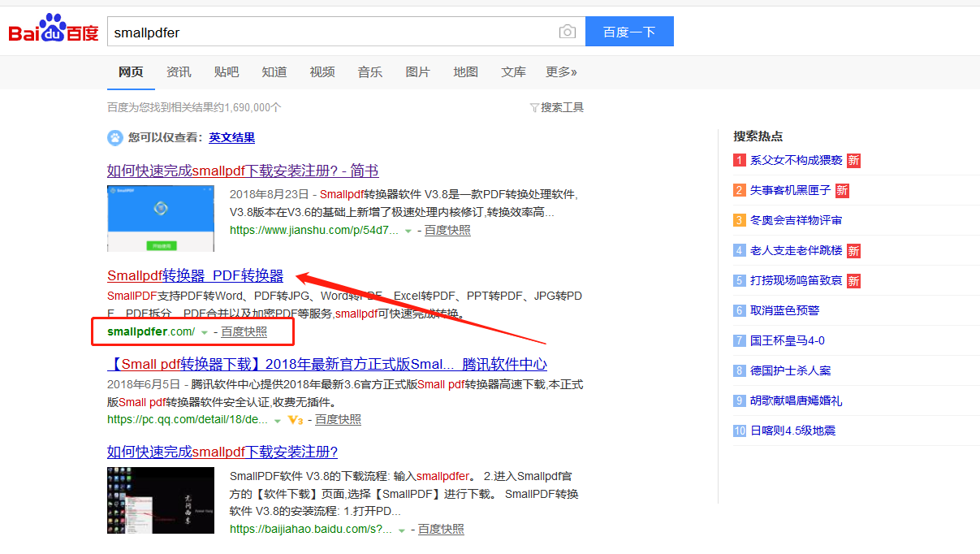Switch to 视频 results
The width and height of the screenshot is (980, 554).
pos(322,72)
